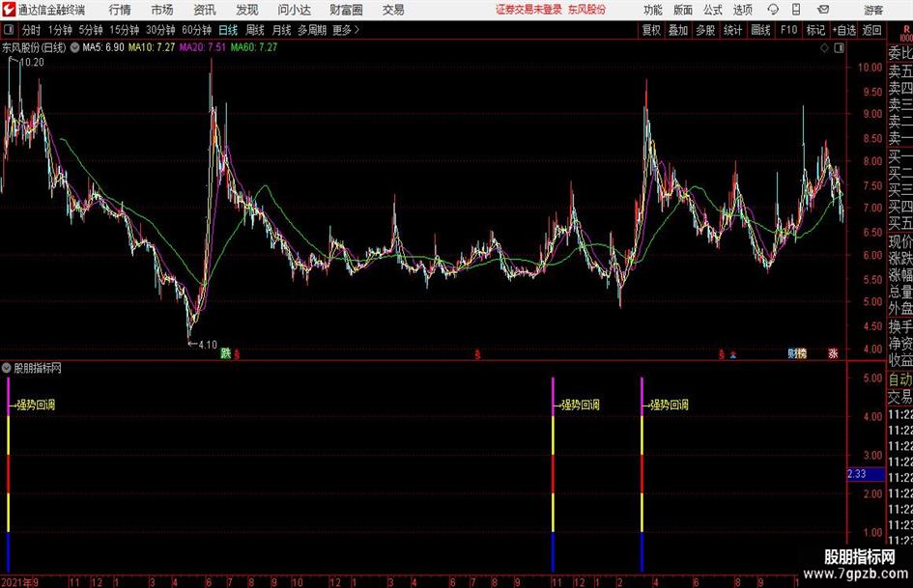Open the 发现 menu
Viewport: 913px width, 588px height.
[x=247, y=10]
